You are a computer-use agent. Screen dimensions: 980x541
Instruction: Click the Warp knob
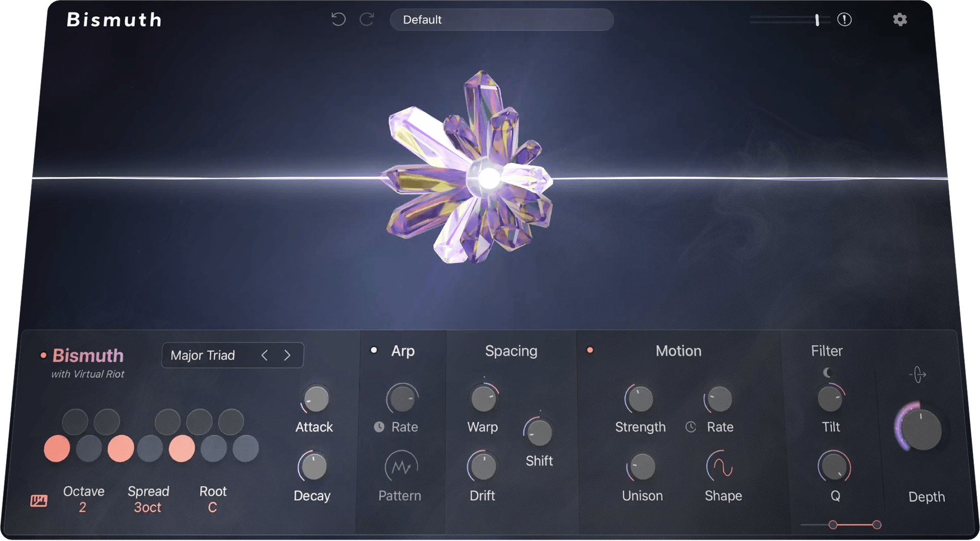pyautogui.click(x=483, y=399)
